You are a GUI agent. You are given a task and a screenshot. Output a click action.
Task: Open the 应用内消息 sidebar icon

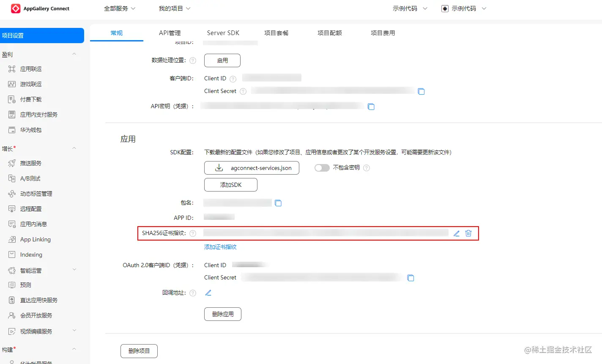click(x=12, y=224)
